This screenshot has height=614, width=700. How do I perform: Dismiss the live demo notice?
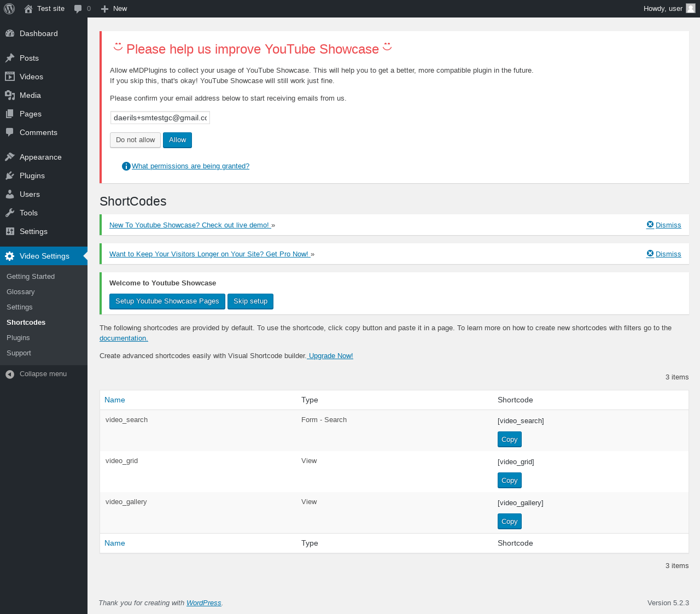tap(664, 225)
